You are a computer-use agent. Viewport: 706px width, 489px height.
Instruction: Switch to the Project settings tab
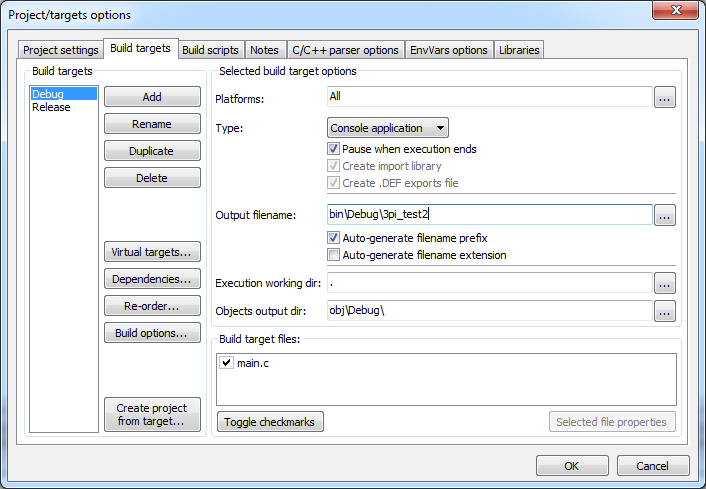pos(60,50)
